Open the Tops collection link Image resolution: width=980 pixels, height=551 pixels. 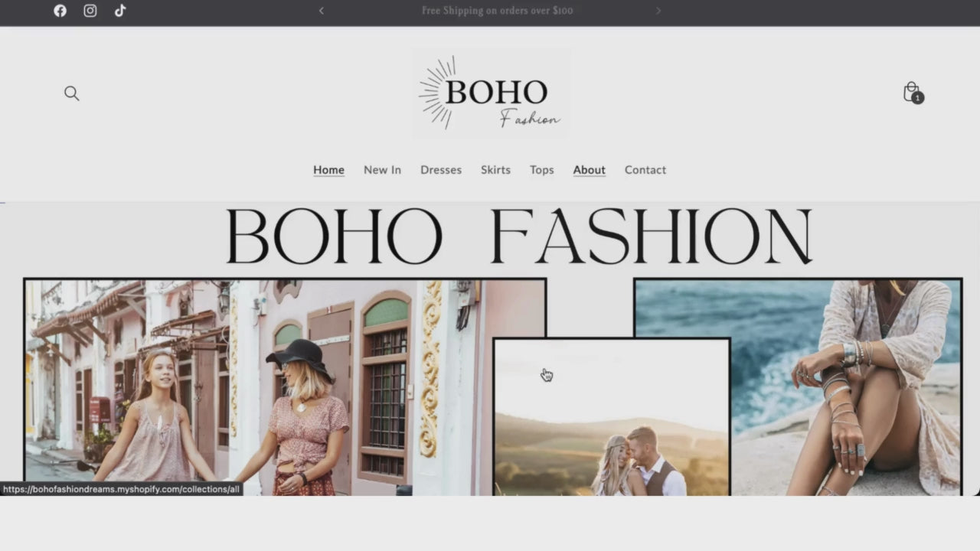(541, 170)
